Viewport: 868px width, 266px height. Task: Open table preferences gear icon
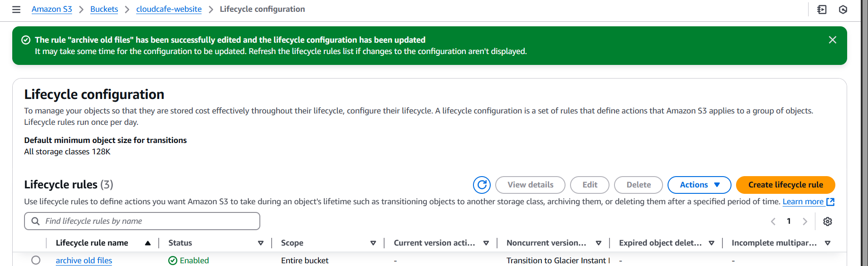(828, 222)
